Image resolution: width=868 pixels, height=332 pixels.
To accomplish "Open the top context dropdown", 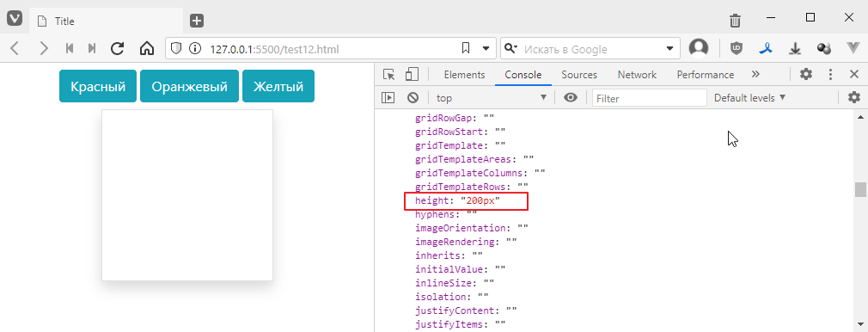I will (x=492, y=98).
